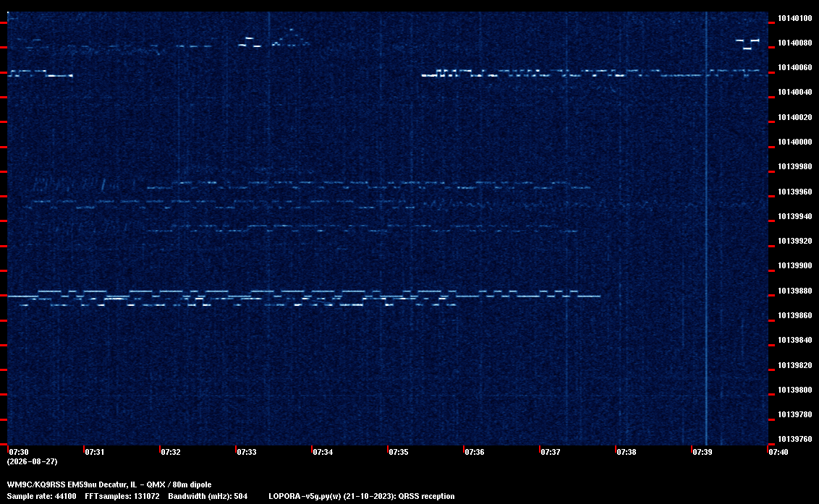The image size is (819, 504).
Task: Click the signal trace near 10140060 after 07:36
Action: [595, 72]
